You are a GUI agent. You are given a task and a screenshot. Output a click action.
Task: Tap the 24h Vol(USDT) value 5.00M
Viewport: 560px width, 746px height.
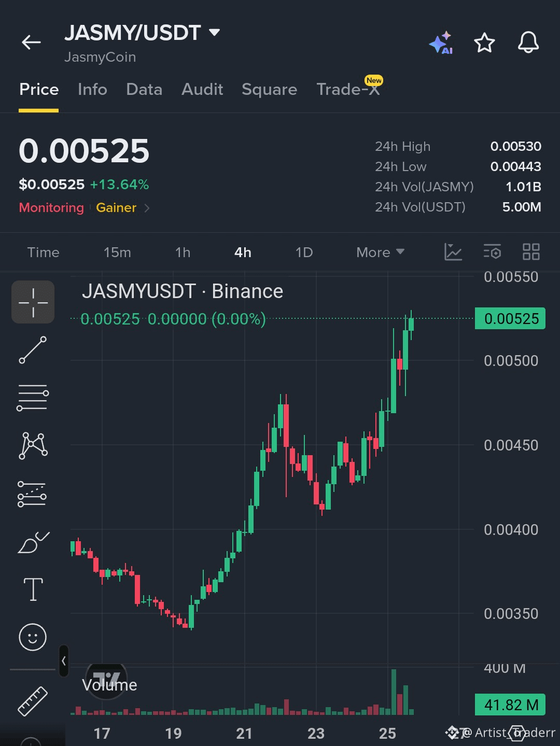click(x=522, y=207)
